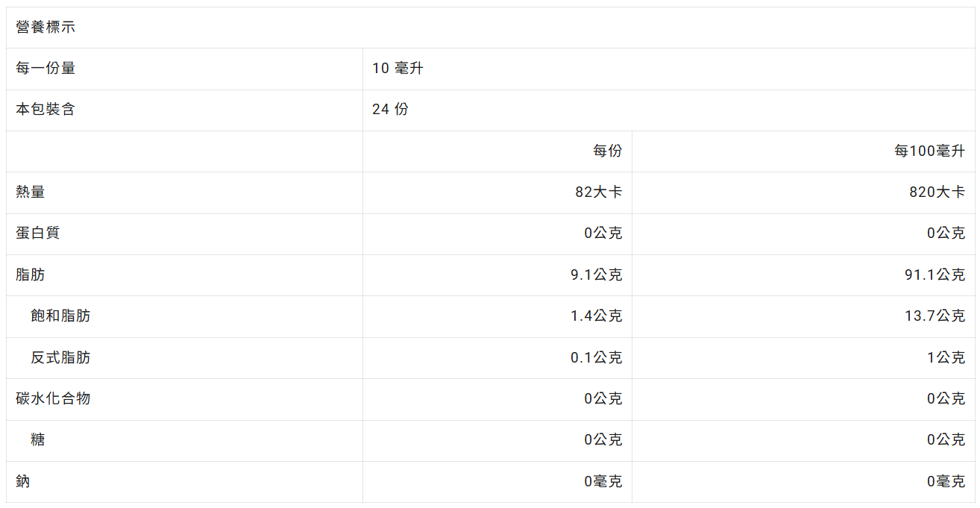
Task: Click the 9.1公克 fat value
Action: coord(596,275)
